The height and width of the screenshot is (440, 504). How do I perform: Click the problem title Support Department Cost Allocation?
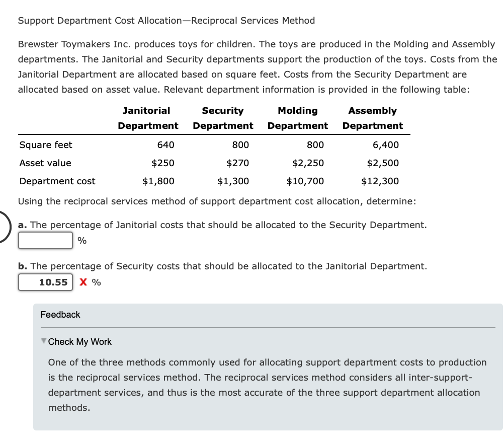pos(166,21)
